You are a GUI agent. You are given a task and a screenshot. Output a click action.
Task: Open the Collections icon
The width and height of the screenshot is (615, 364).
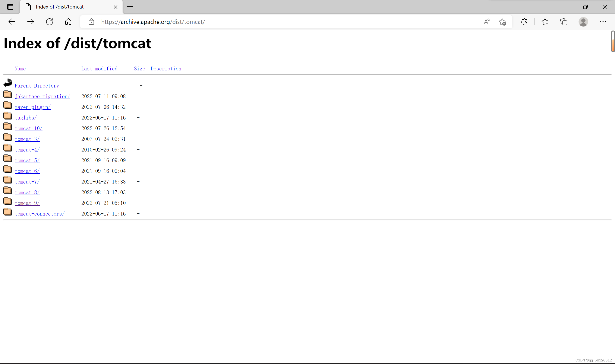(564, 22)
